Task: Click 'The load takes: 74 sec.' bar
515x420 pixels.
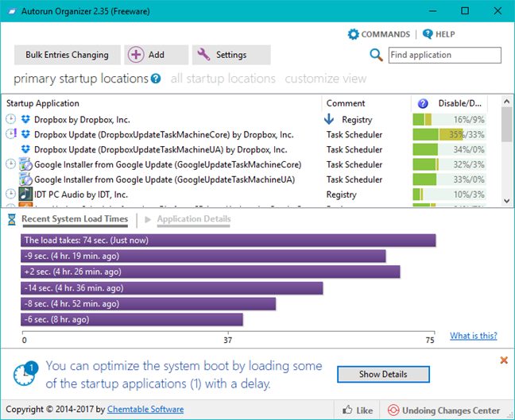Action: pyautogui.click(x=228, y=241)
